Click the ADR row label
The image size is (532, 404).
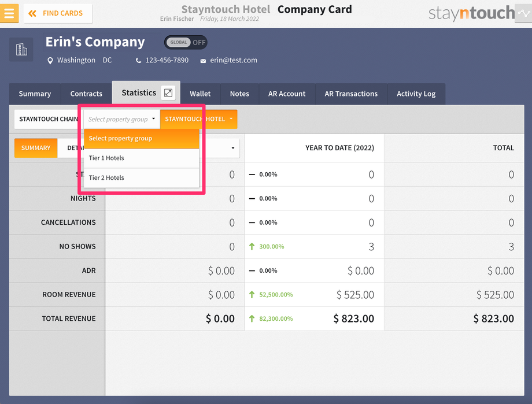pos(89,270)
